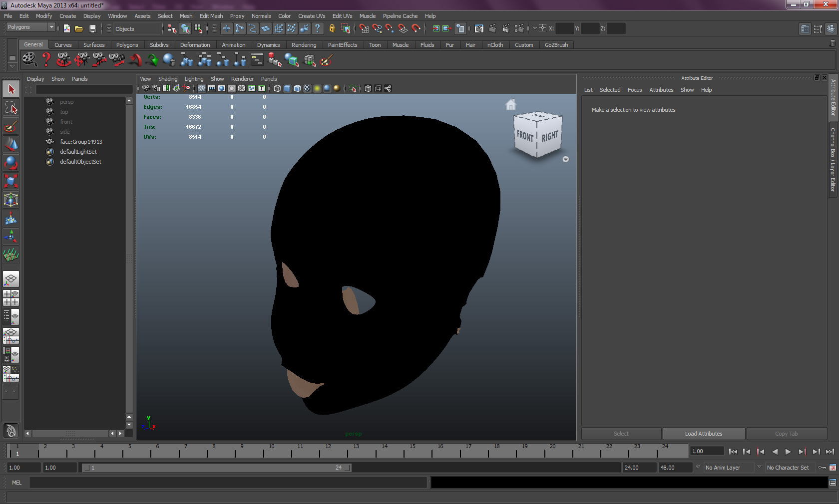Expand the view cube options arrow
The height and width of the screenshot is (504, 839).
[566, 159]
